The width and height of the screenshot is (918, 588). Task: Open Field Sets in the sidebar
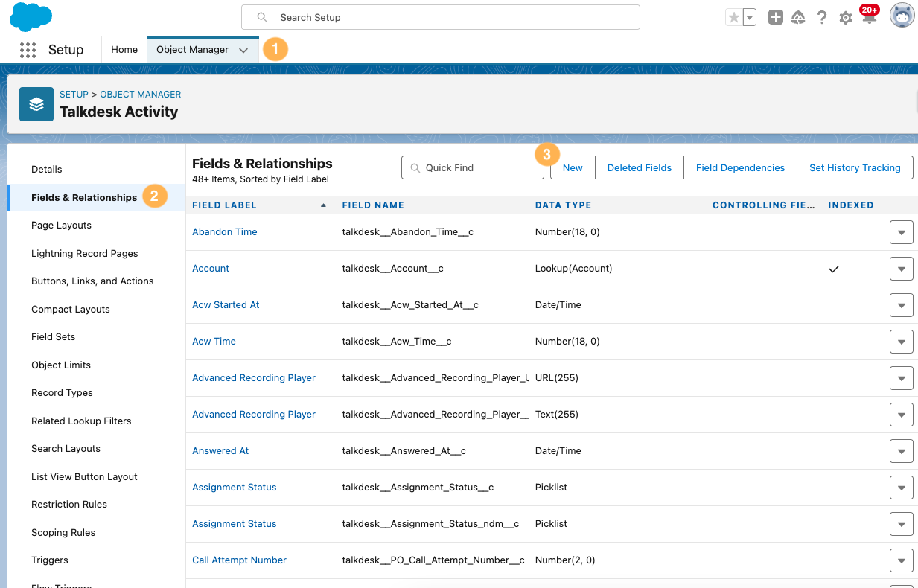(54, 337)
